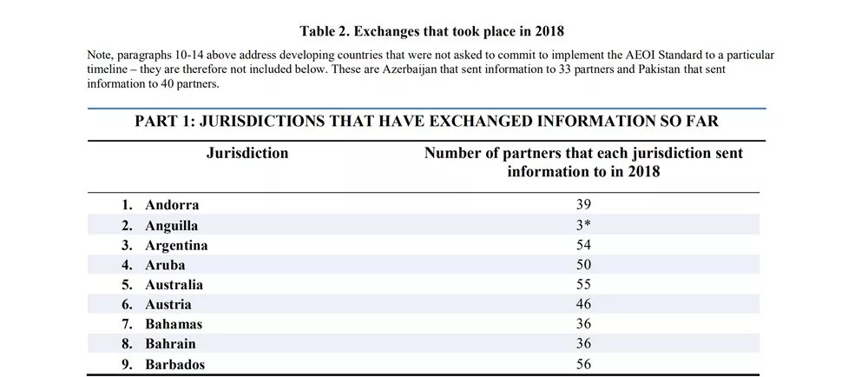
Task: Select the value 54 for Argentina
Action: click(583, 245)
